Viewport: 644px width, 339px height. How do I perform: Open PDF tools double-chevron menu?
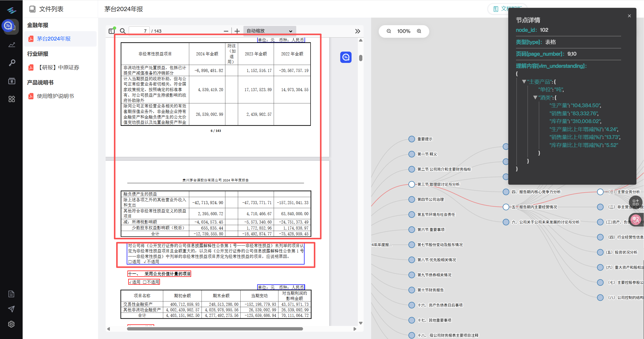click(358, 31)
